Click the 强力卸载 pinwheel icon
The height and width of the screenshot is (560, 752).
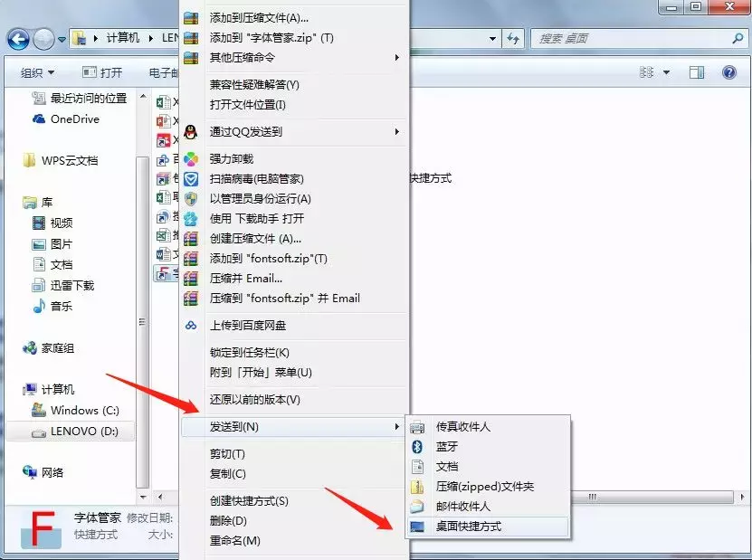pos(191,160)
